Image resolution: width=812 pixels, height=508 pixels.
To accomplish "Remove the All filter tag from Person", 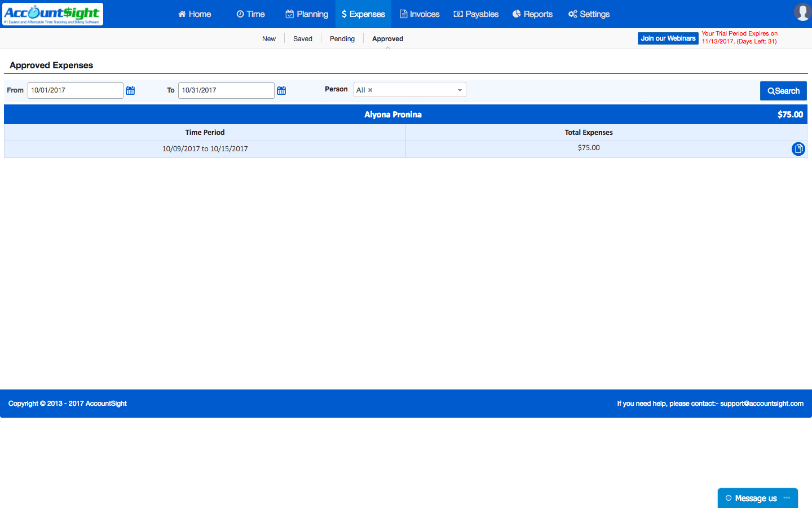I will 369,89.
